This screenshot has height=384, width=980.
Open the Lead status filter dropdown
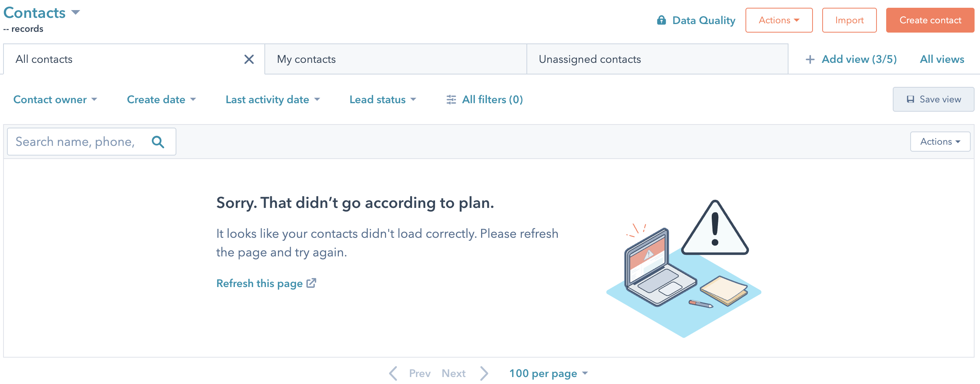[x=383, y=100]
